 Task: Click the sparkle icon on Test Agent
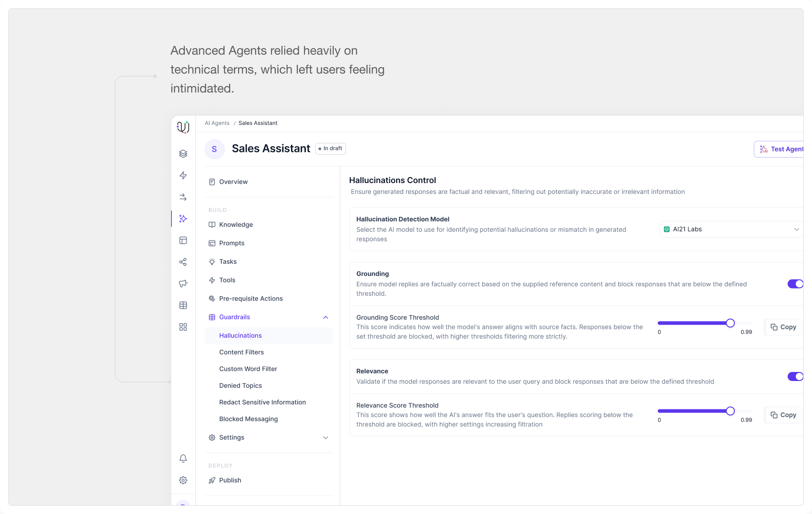click(764, 149)
